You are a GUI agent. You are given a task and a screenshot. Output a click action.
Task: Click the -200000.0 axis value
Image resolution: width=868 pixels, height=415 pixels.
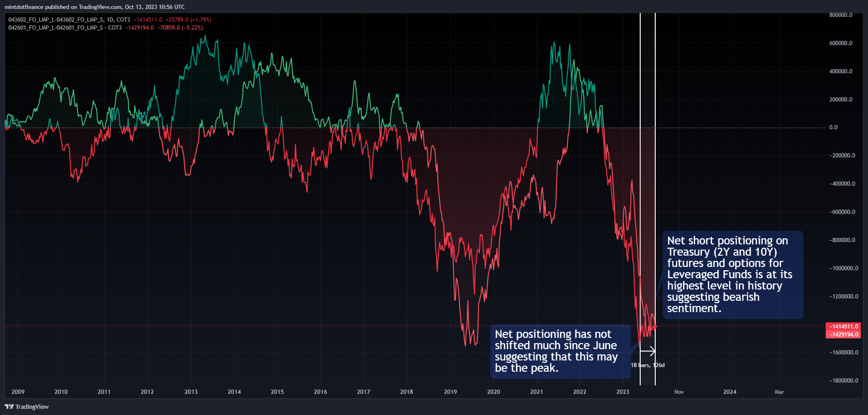842,156
